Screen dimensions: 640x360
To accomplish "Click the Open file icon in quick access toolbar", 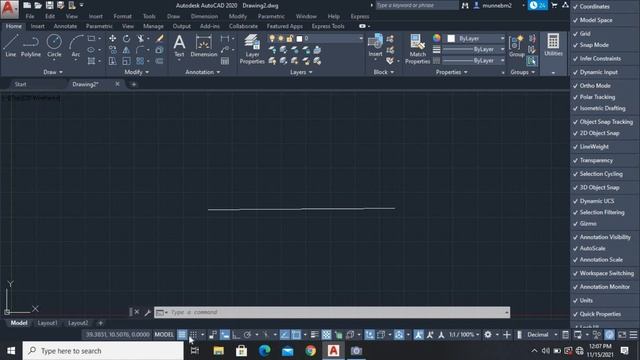I will (38, 5).
